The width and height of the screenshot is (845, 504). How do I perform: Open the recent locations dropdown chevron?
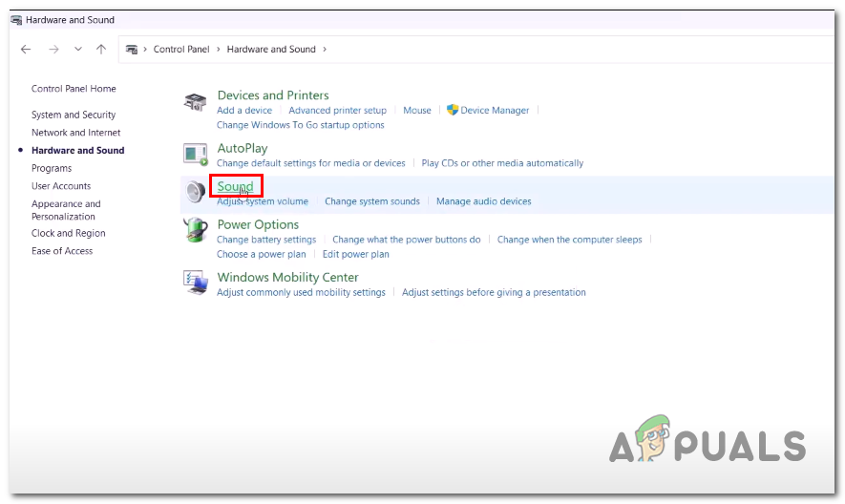[x=78, y=49]
